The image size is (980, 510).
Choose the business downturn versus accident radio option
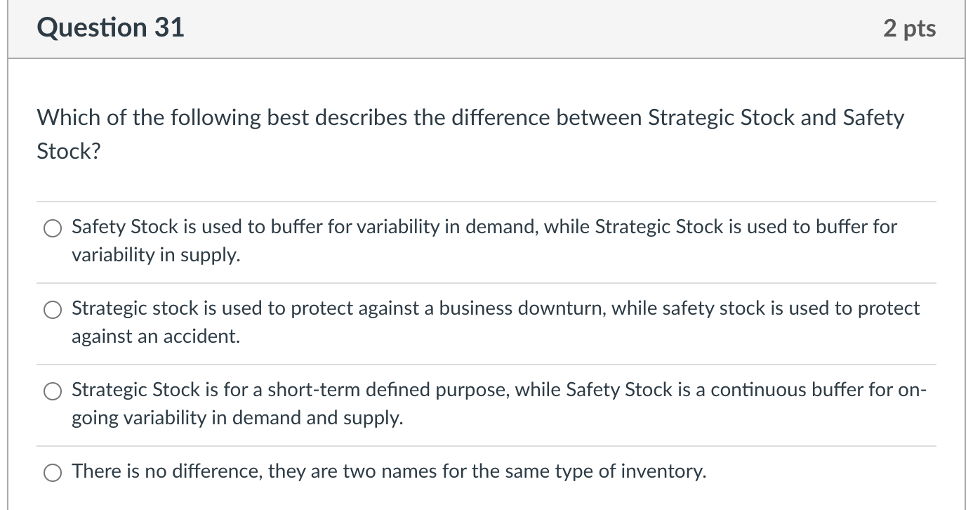[x=53, y=309]
